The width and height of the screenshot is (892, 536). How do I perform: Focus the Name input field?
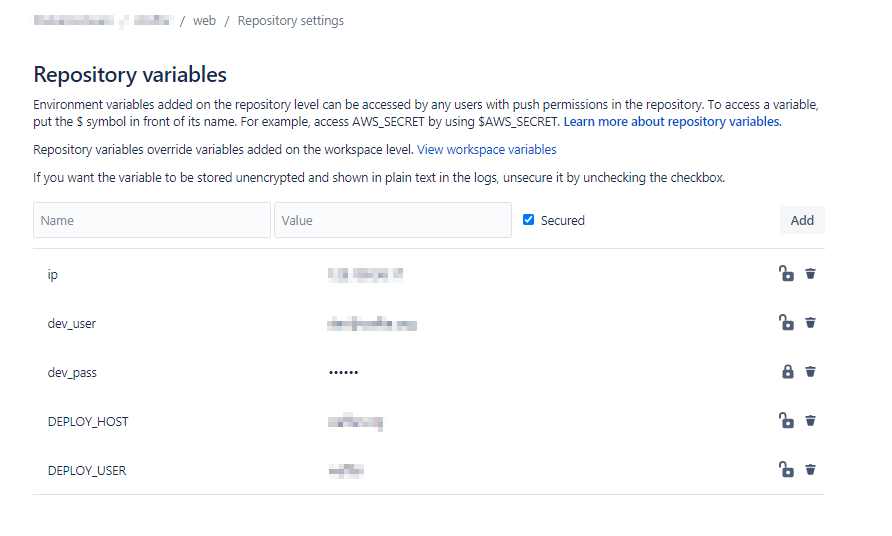[152, 220]
